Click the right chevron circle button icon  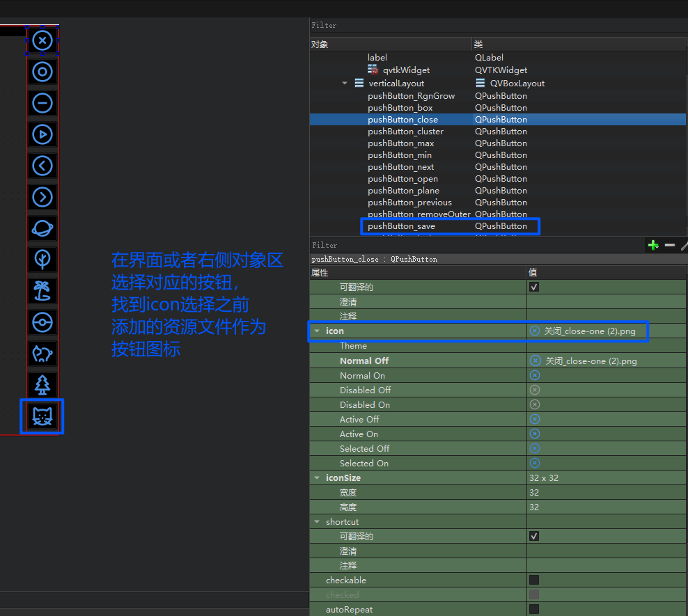42,197
